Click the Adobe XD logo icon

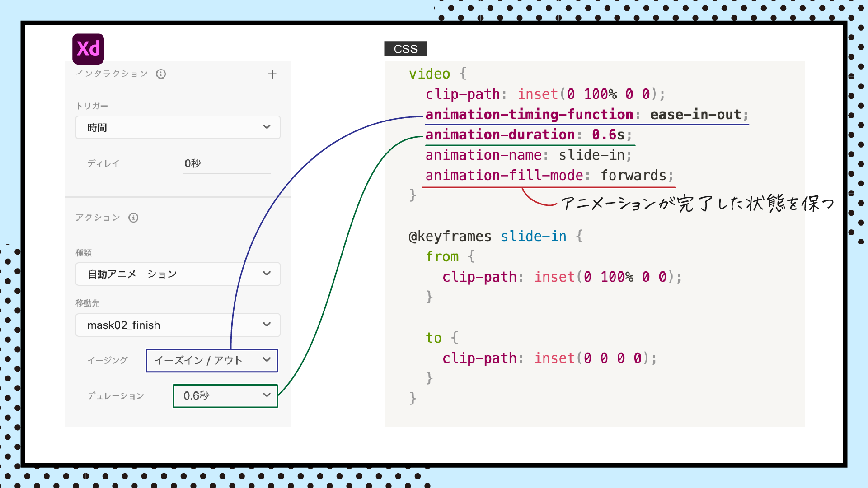[x=88, y=49]
